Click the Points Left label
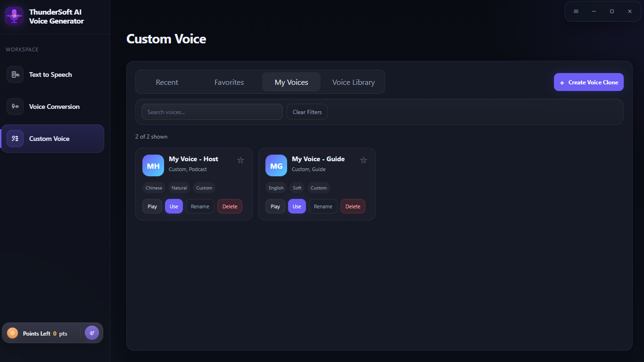This screenshot has height=362, width=644. [x=36, y=333]
